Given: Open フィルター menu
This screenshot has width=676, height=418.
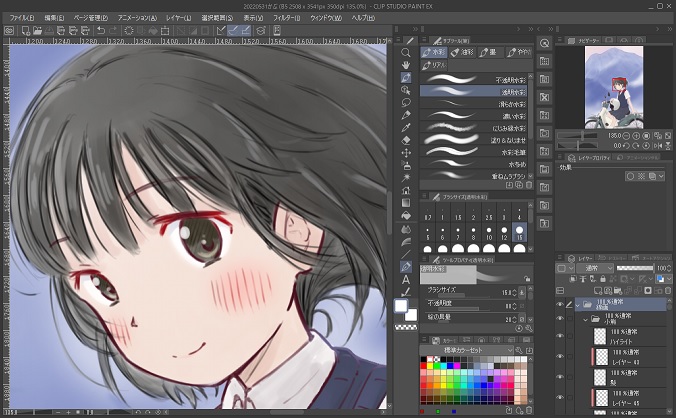Looking at the screenshot, I should (x=287, y=18).
